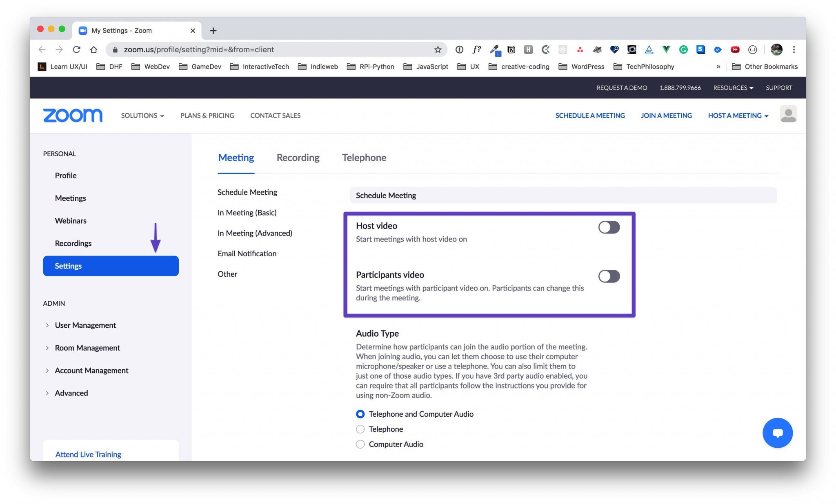Switch to the Recording tab
The height and width of the screenshot is (504, 836).
(x=298, y=158)
